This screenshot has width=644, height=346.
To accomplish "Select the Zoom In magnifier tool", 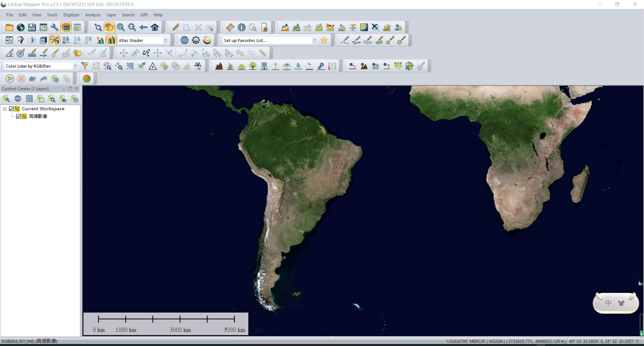I will coord(120,27).
